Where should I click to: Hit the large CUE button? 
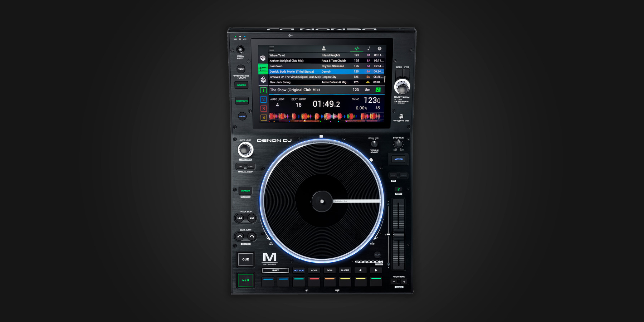(x=245, y=259)
